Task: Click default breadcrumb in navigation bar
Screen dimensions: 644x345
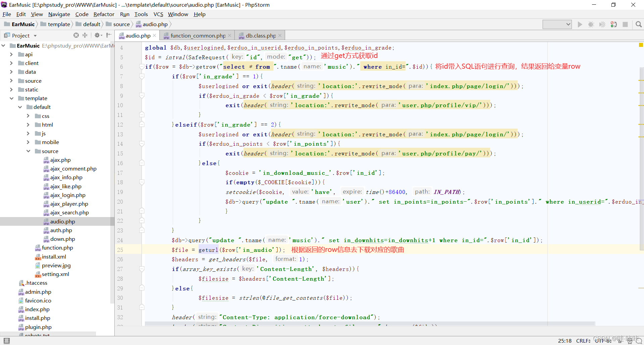Action: pyautogui.click(x=88, y=24)
